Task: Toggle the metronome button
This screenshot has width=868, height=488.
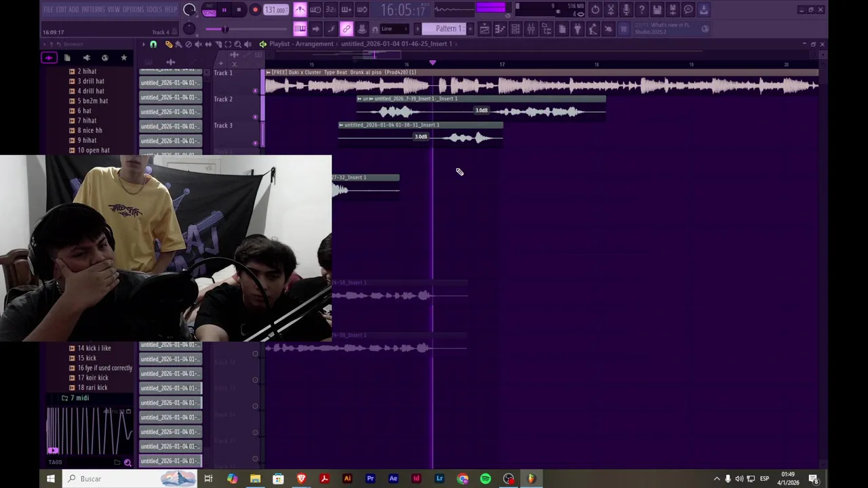Action: 300,9
